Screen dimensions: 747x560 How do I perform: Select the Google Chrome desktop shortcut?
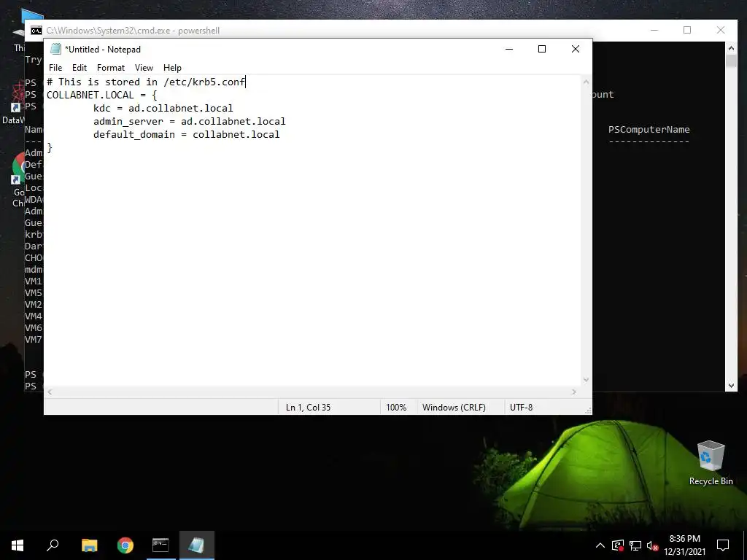18,179
